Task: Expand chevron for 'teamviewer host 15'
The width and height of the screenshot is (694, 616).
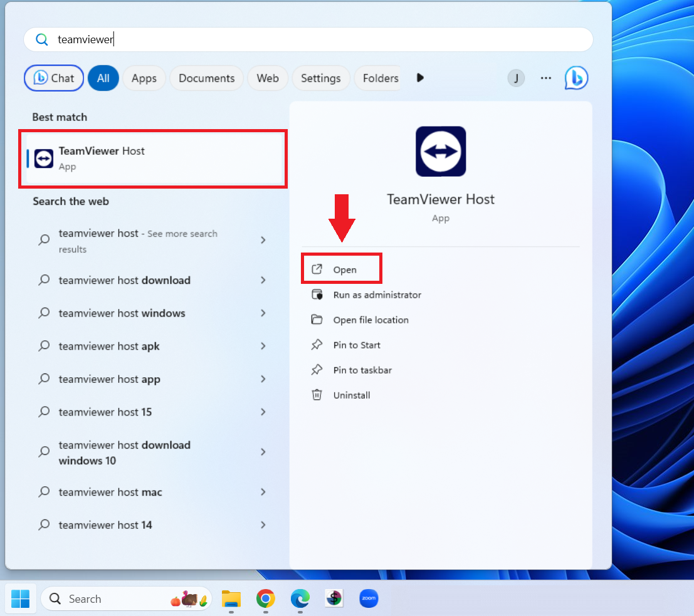Action: [x=263, y=412]
